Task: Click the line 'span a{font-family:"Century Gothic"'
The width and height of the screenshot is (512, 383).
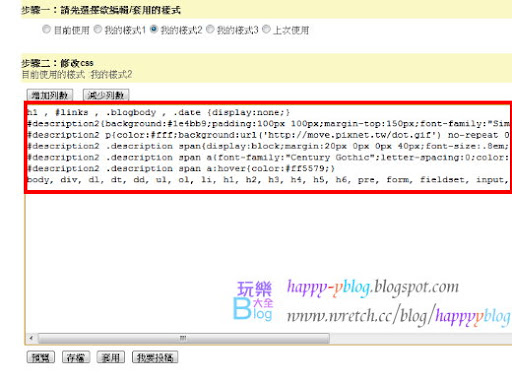Action: click(269, 157)
